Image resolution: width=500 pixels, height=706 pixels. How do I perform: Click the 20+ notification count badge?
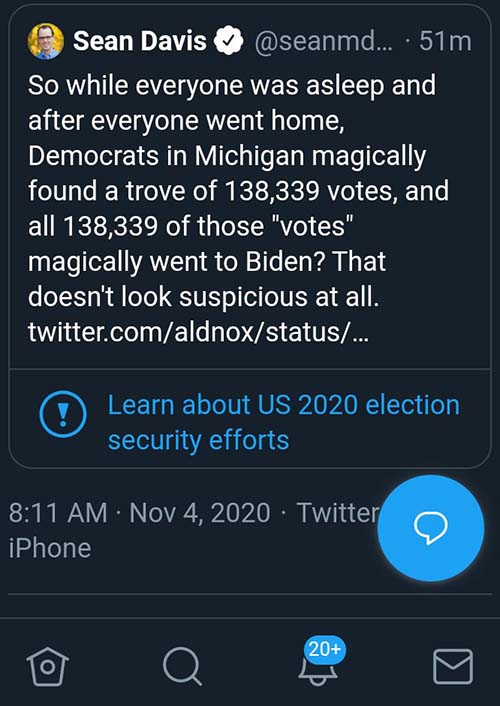[325, 649]
